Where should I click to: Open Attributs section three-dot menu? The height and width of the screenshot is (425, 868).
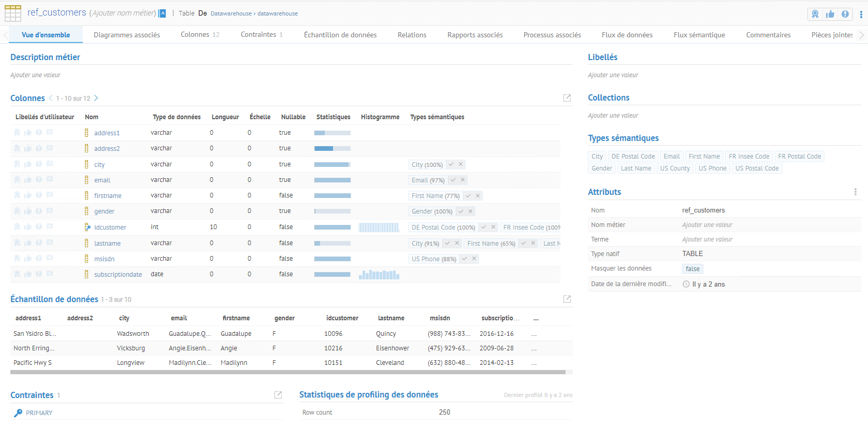click(855, 192)
